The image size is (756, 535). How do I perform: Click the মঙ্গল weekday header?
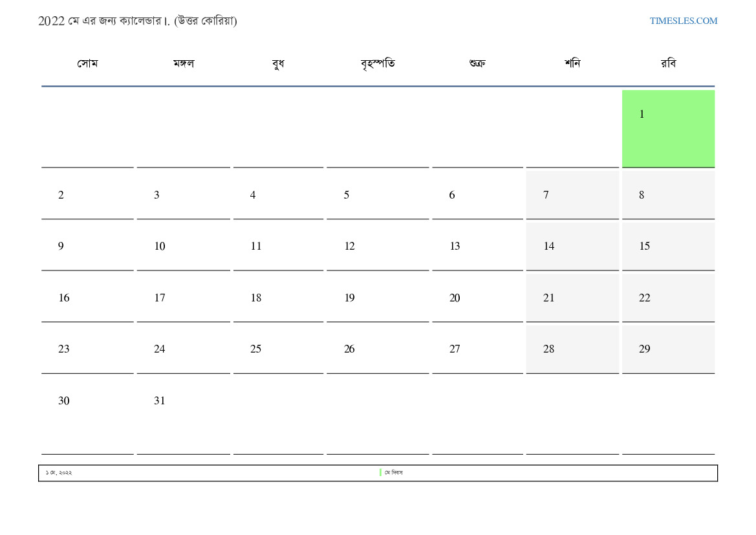pos(184,63)
